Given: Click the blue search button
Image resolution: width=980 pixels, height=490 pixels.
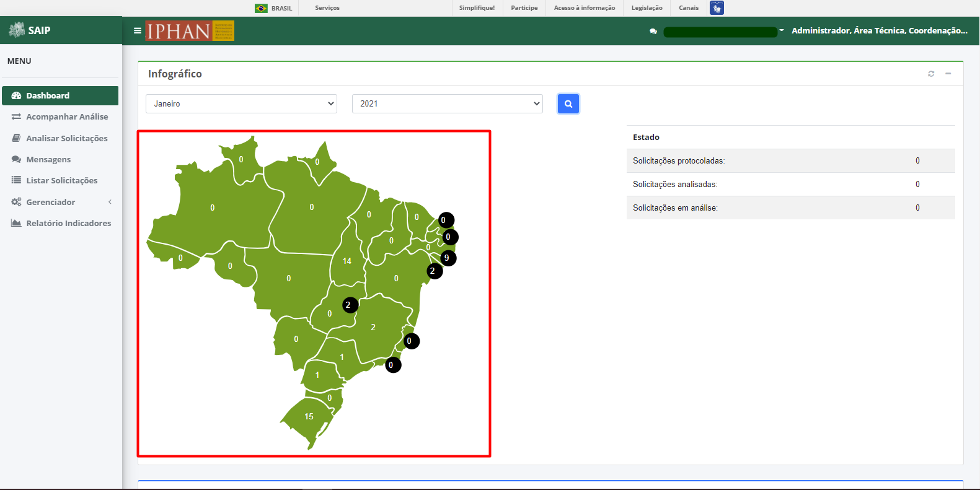Looking at the screenshot, I should tap(568, 104).
